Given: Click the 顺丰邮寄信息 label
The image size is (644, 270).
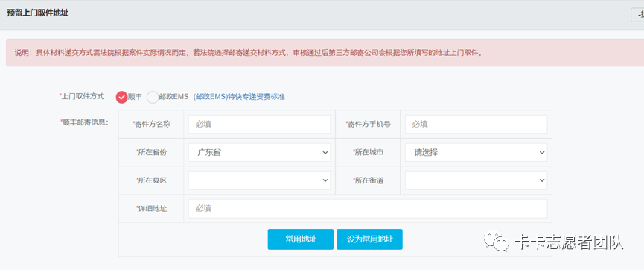Looking at the screenshot, I should (x=84, y=122).
